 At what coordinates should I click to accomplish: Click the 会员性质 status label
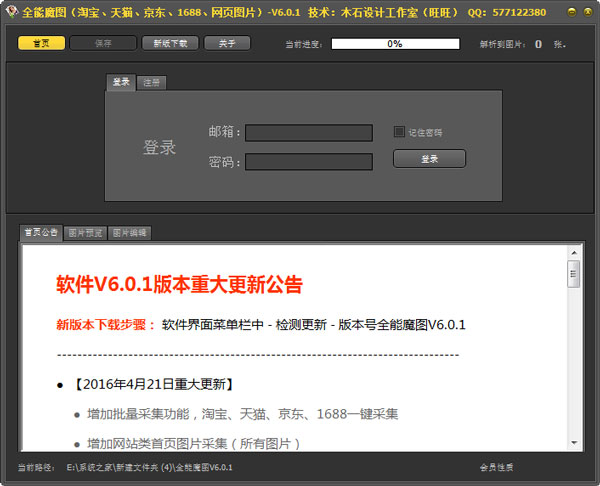497,468
